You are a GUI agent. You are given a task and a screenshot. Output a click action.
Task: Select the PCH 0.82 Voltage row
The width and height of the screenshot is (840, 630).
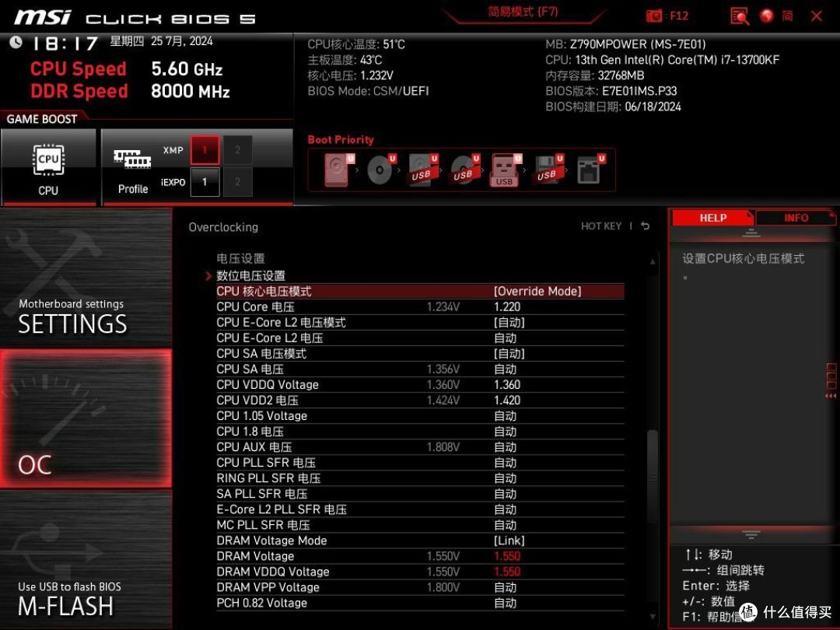420,603
